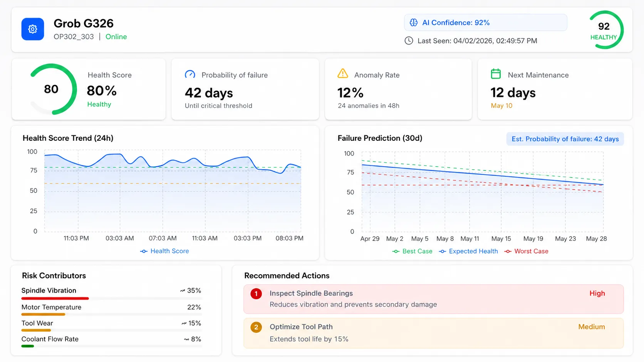Click the green Coolant Flow Rate progress bar

[x=28, y=346]
